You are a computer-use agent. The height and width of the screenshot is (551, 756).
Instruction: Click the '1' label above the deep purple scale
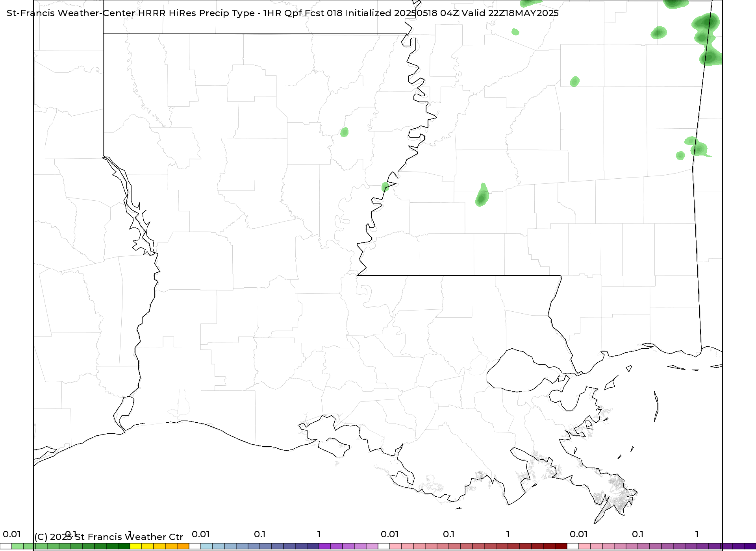coord(697,534)
